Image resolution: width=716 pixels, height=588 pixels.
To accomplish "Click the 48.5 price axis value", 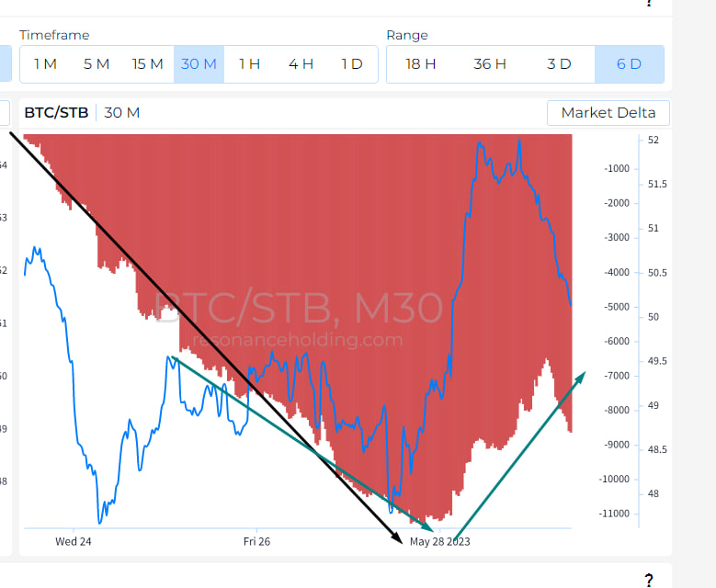I will point(657,449).
